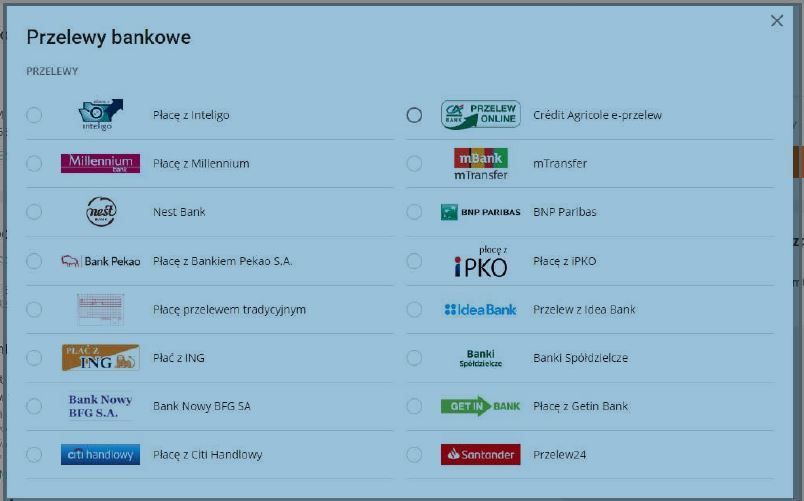Click the Nest Bank logo

(x=100, y=212)
